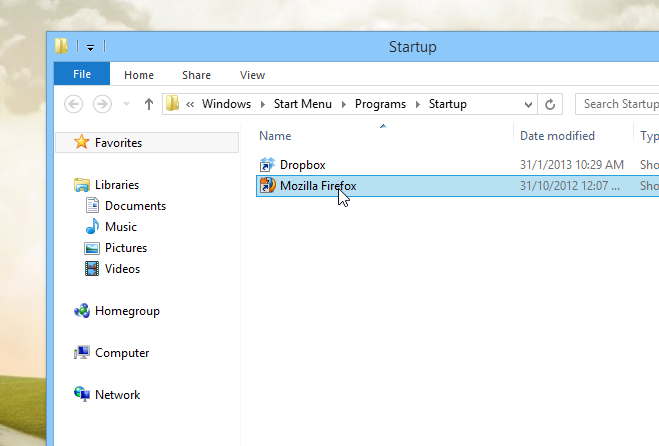The height and width of the screenshot is (446, 659).
Task: Expand the arrow after Programs breadcrumb
Action: click(x=418, y=104)
